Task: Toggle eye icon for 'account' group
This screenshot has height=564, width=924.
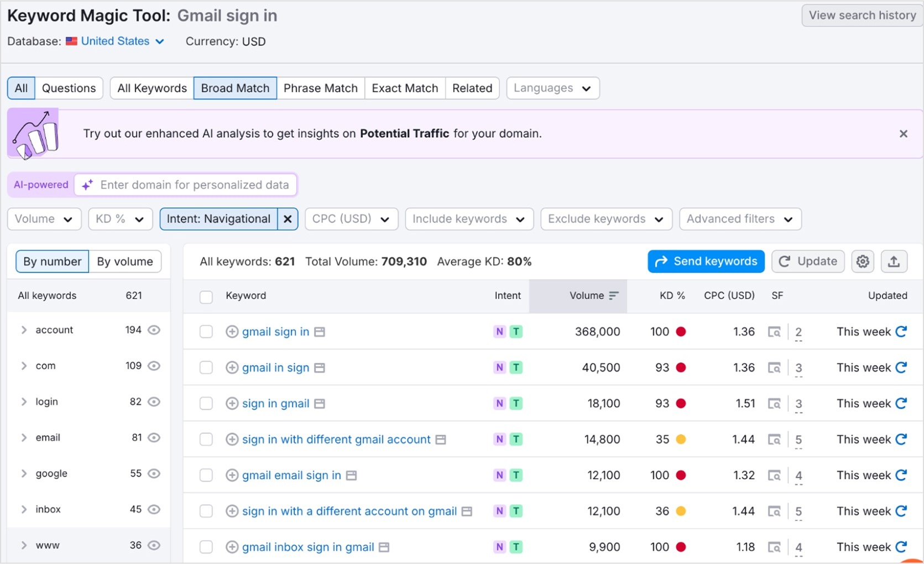Action: point(154,330)
